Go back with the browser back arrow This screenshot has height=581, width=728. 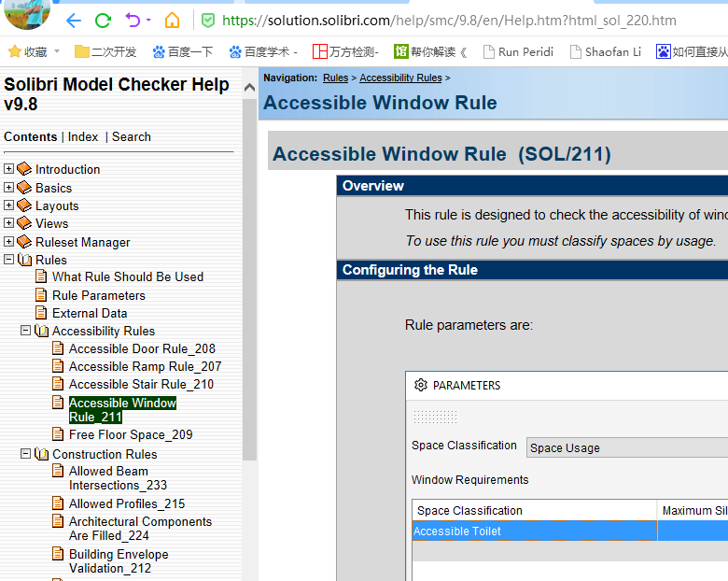click(x=74, y=21)
